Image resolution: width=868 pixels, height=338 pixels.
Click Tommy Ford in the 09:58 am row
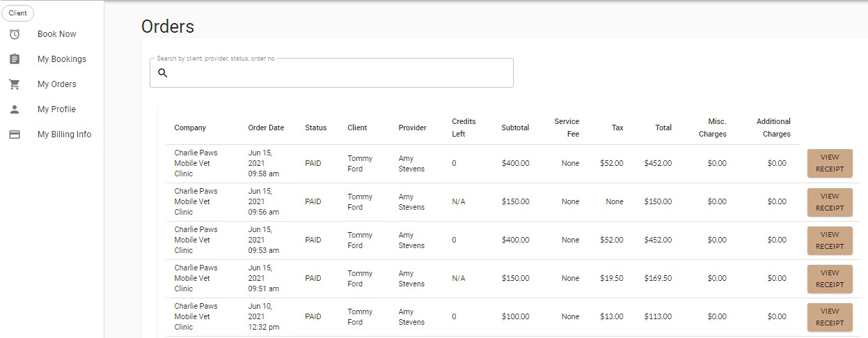click(360, 163)
